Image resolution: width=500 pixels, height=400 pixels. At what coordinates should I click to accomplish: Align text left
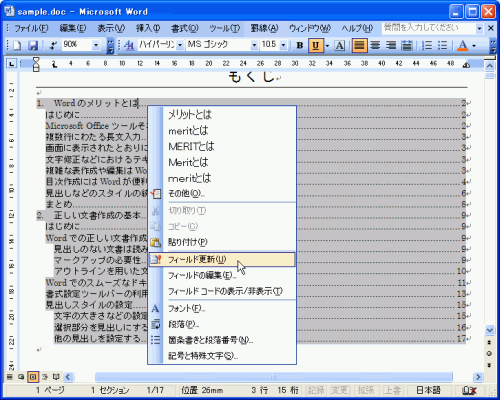[359, 45]
